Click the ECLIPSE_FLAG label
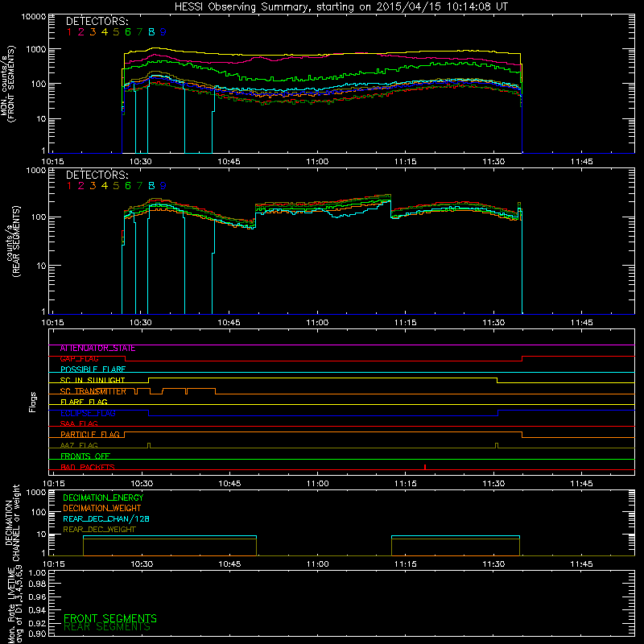Image resolution: width=644 pixels, height=644 pixels. (x=88, y=413)
